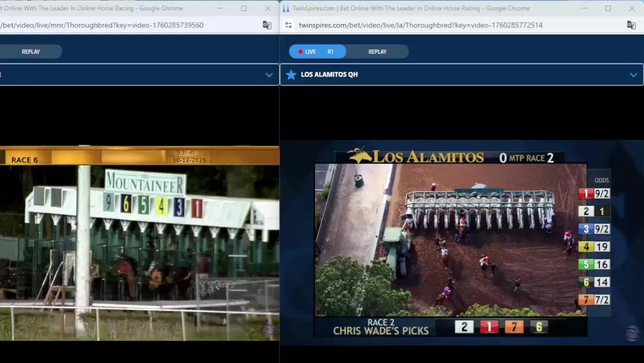Click the TwinSpires tab title in right window
This screenshot has height=363, width=644.
pyautogui.click(x=411, y=8)
